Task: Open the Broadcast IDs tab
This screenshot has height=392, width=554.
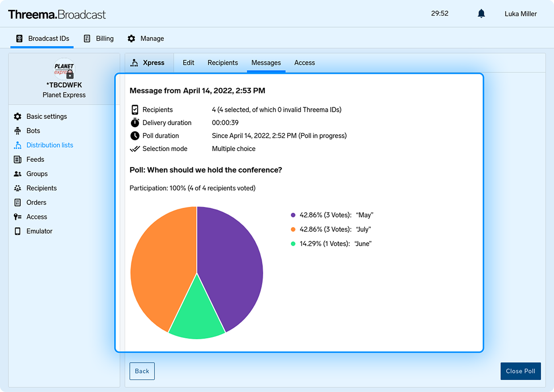Action: (42, 39)
